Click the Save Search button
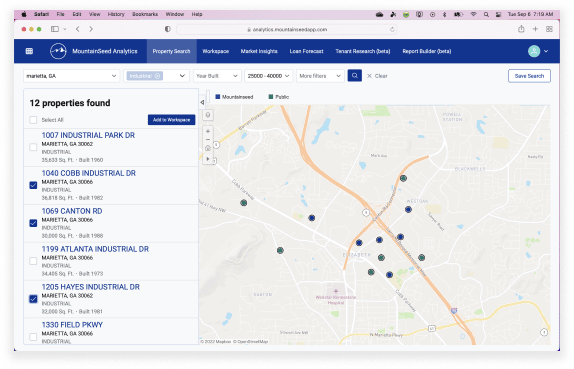Image resolution: width=574 pixels, height=369 pixels. 529,76
